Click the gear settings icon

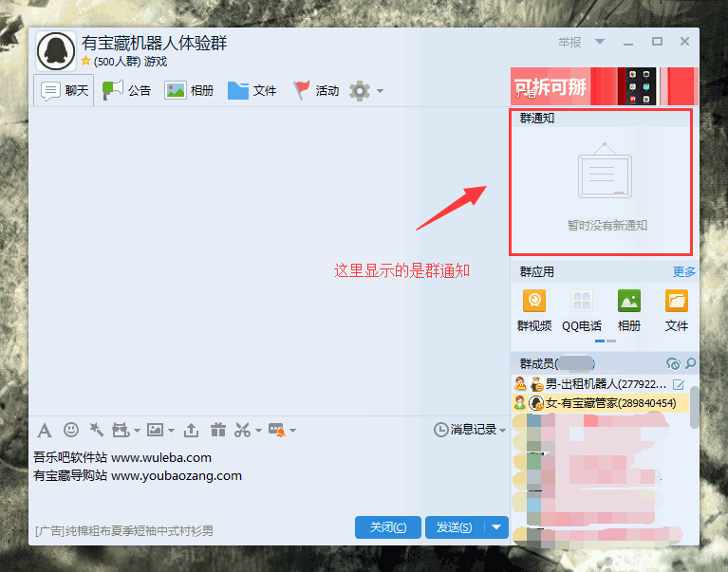tap(360, 90)
